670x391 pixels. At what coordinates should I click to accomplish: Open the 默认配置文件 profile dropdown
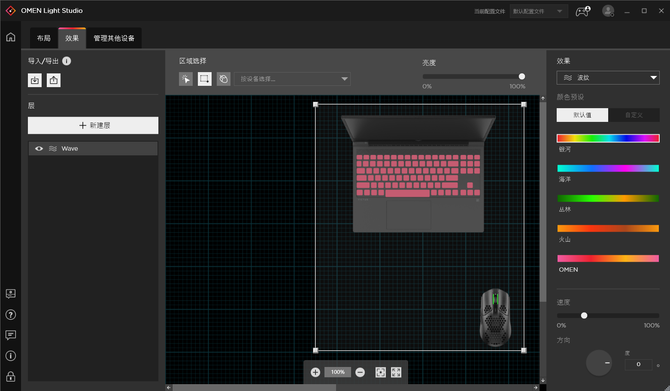click(538, 11)
